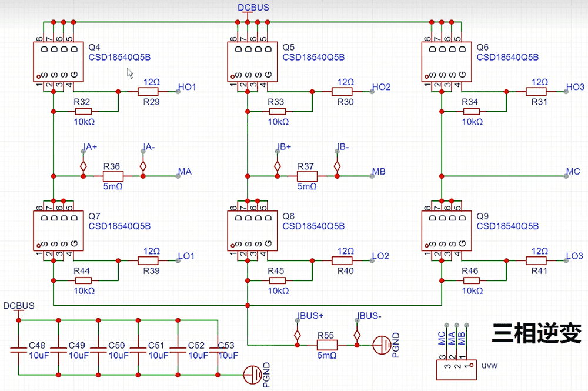Select the Q4 MOSFET symbol
This screenshot has width=588, height=391.
coord(58,62)
